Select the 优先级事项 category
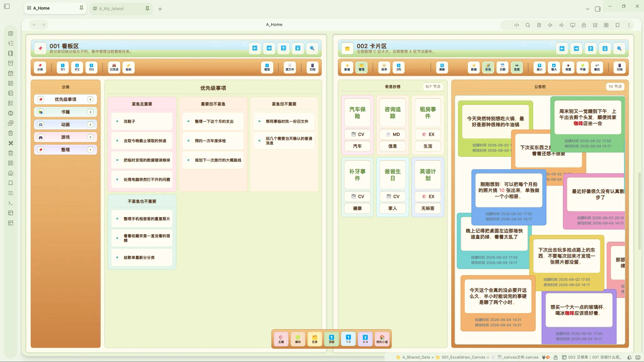 pos(65,99)
